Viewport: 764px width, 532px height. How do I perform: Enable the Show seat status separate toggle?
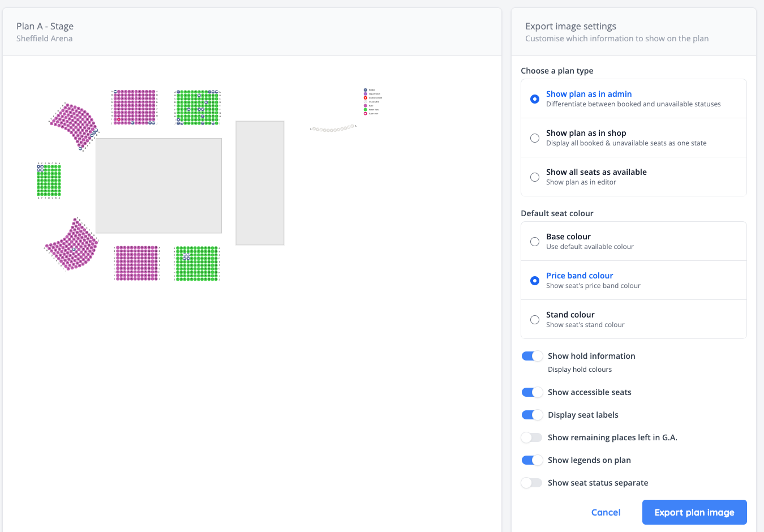click(x=531, y=482)
